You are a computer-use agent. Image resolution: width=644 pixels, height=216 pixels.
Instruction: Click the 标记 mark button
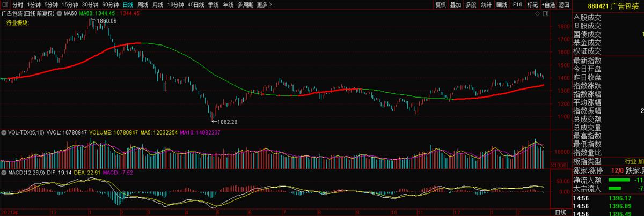pos(532,4)
